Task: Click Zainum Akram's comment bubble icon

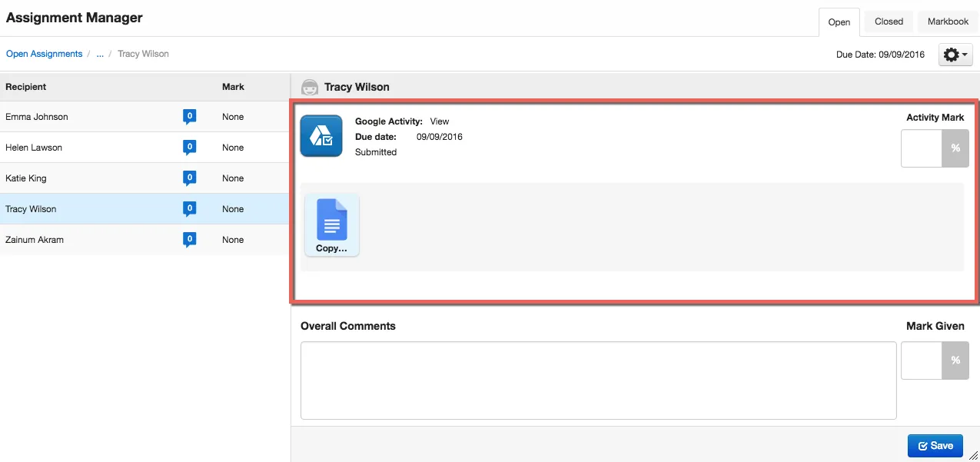Action: [x=189, y=240]
